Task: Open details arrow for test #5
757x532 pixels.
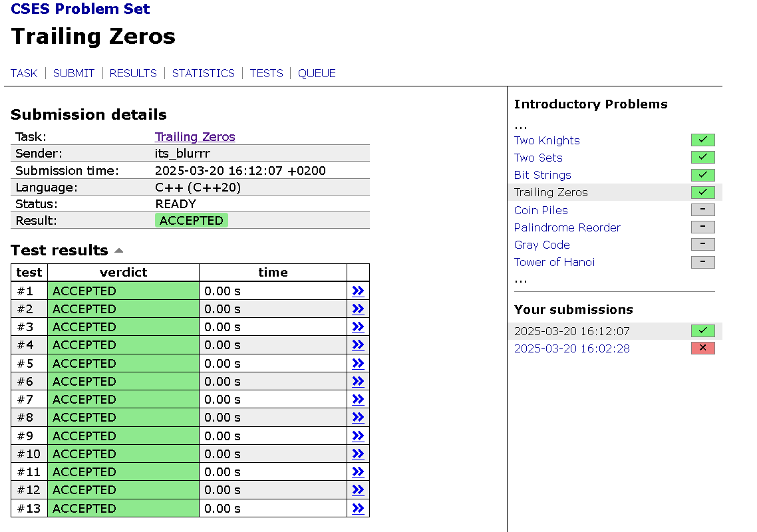Action: coord(358,364)
